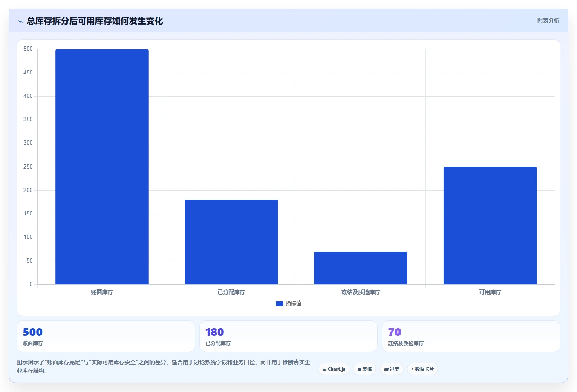Click the 500 账面库存 data card

click(x=106, y=336)
